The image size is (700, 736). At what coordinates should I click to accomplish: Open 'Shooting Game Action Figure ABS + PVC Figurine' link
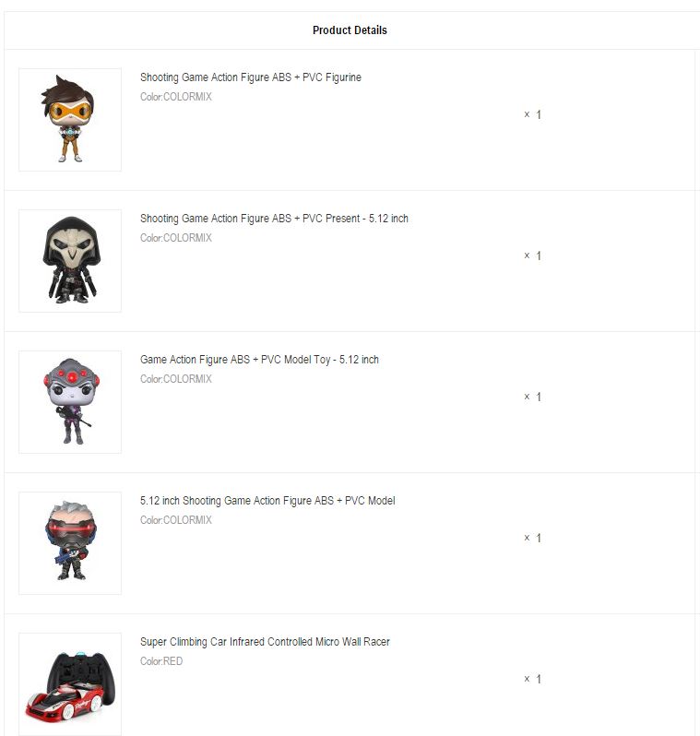[251, 77]
